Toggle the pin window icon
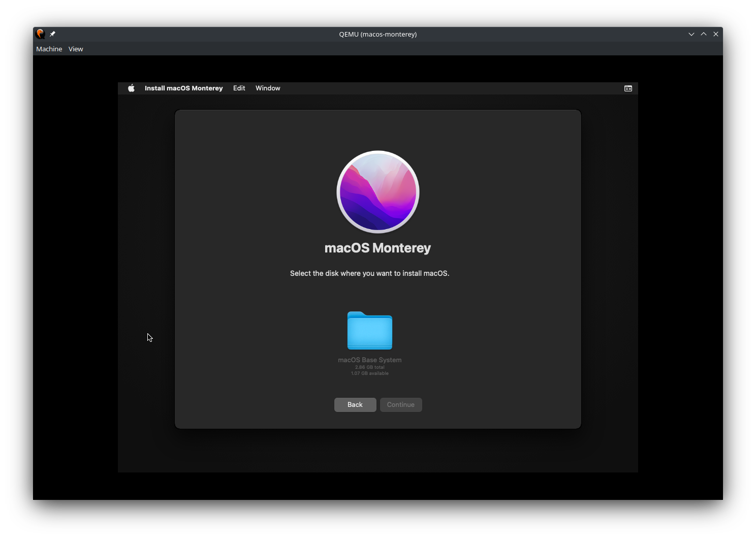The width and height of the screenshot is (756, 539). tap(52, 34)
